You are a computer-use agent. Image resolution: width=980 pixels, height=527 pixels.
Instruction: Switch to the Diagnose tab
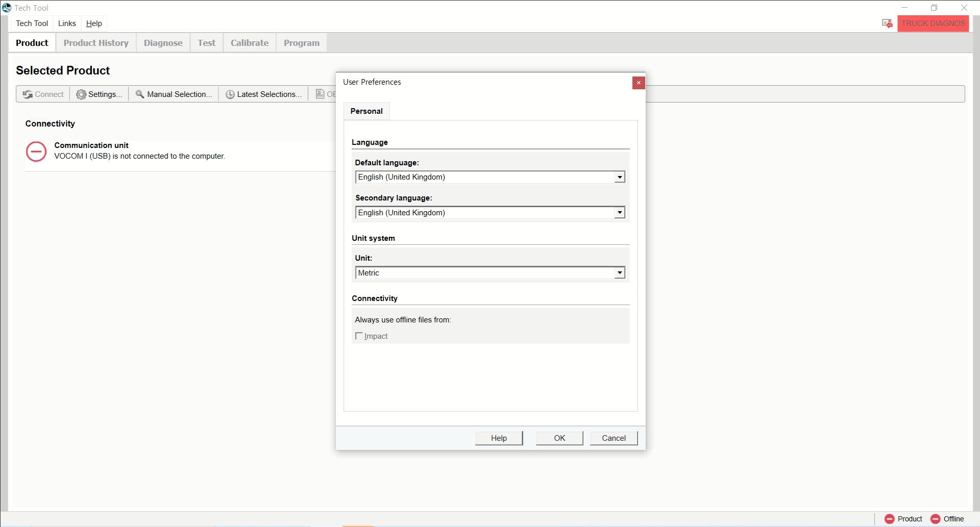163,43
